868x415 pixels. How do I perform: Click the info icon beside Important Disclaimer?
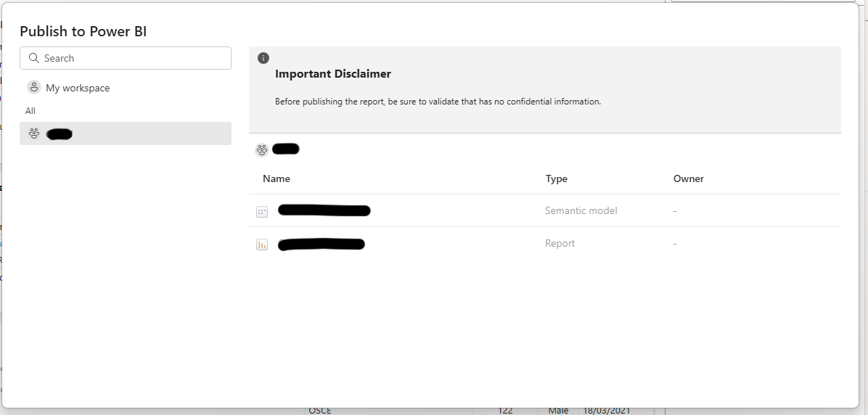click(x=263, y=58)
